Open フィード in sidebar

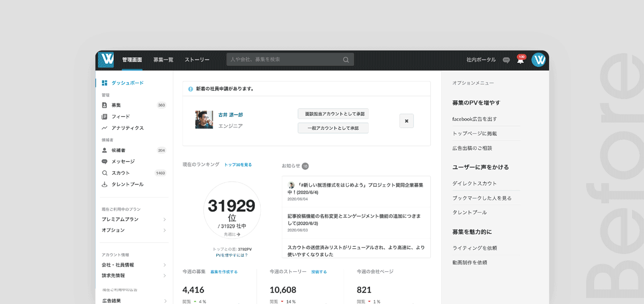click(121, 116)
